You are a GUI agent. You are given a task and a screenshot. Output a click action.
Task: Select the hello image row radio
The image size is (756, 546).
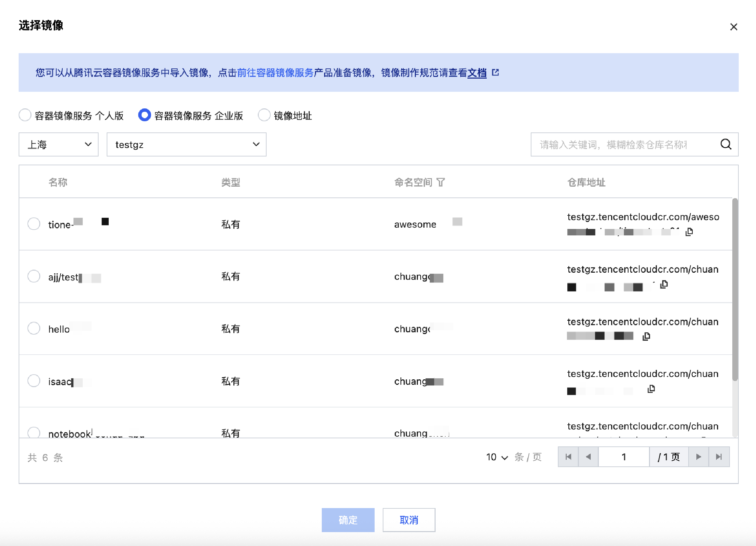[34, 328]
